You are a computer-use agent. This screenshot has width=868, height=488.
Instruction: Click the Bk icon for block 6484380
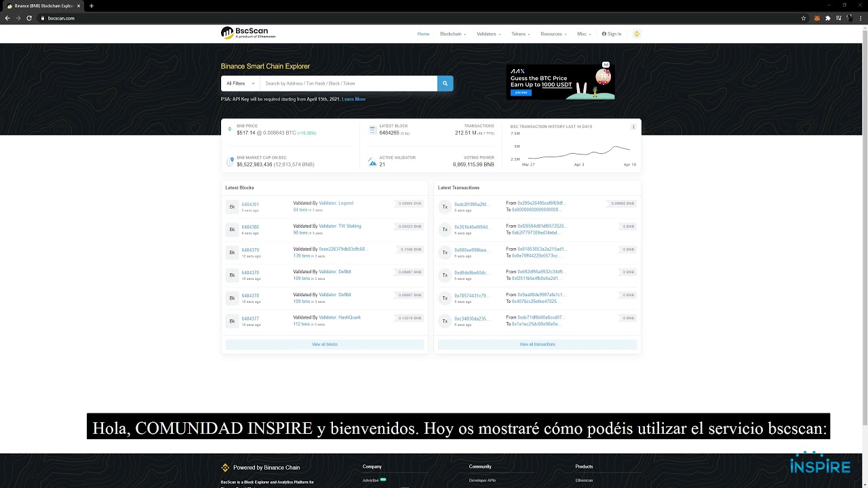(x=232, y=230)
